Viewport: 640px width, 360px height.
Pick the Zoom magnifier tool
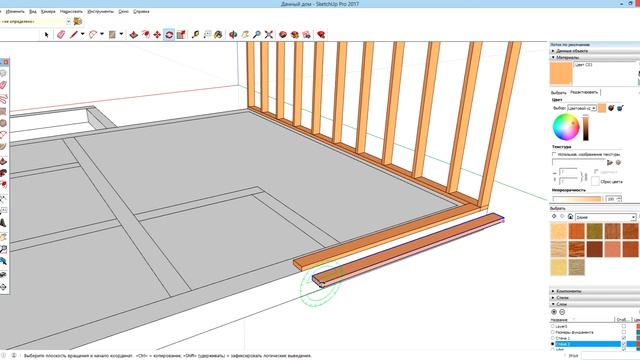tap(257, 35)
